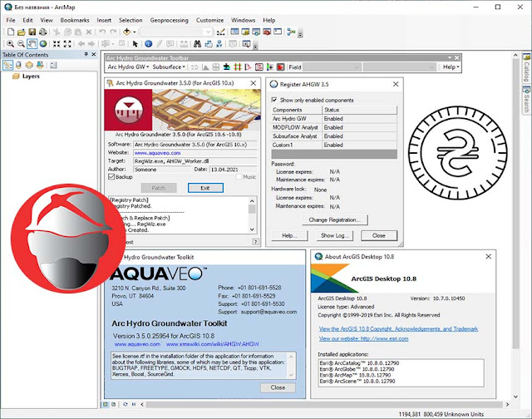The width and height of the screenshot is (532, 419).
Task: Open the Catalog window from the toolbar
Action: click(245, 32)
